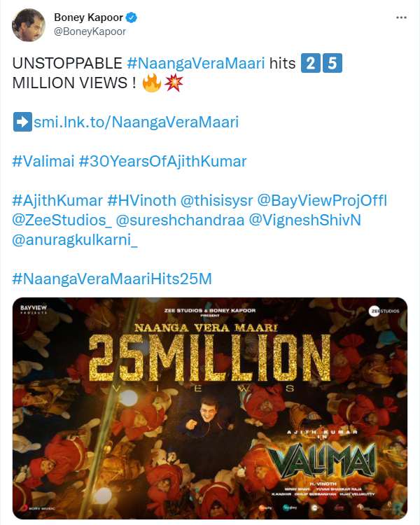This screenshot has height=525, width=420.
Task: Click the keycap 2 emoji
Action: [311, 63]
